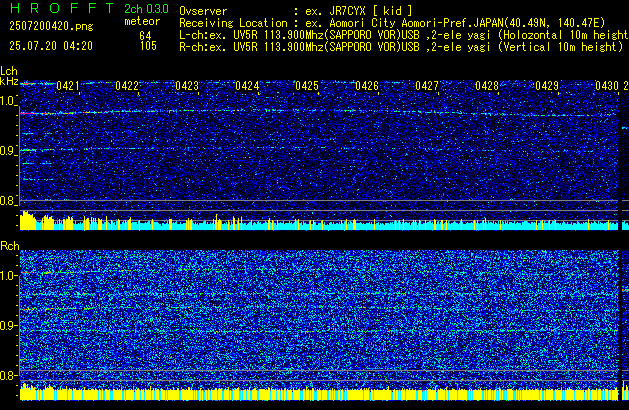Click the 0429 time marker

[x=547, y=86]
